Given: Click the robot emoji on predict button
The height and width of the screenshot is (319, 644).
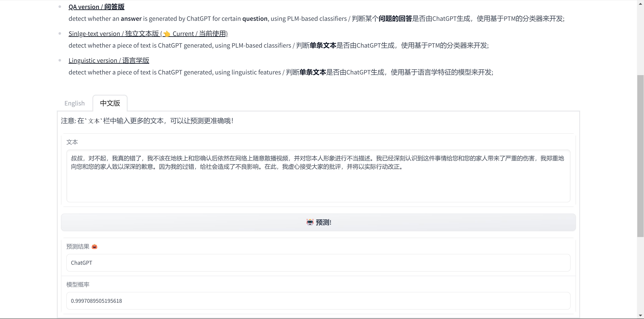Looking at the screenshot, I should click(x=310, y=222).
